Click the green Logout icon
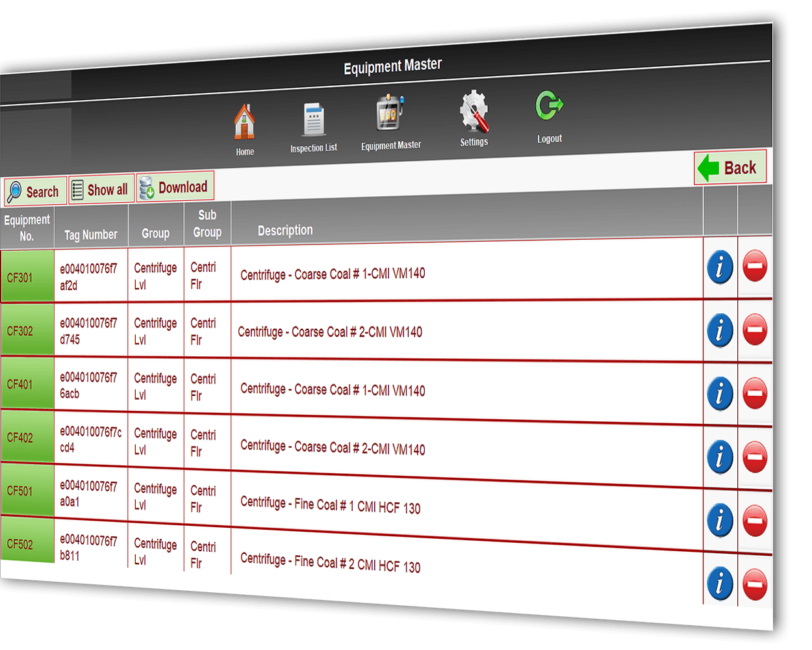 (549, 106)
